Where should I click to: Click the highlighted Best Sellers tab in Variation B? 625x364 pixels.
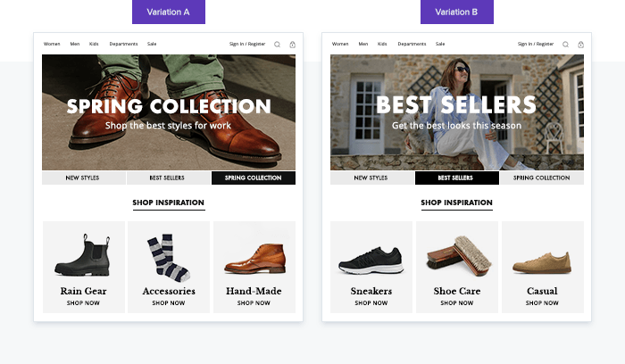[x=457, y=178]
